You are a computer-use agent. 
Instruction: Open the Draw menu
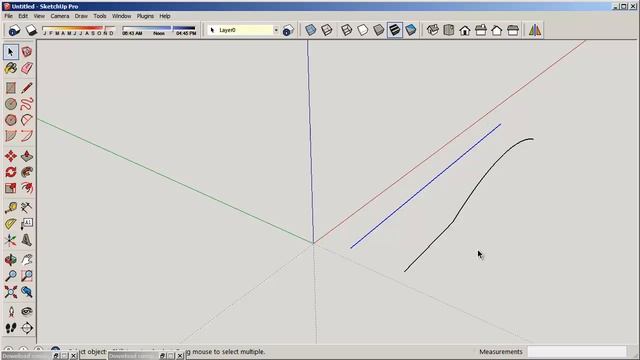tap(81, 16)
